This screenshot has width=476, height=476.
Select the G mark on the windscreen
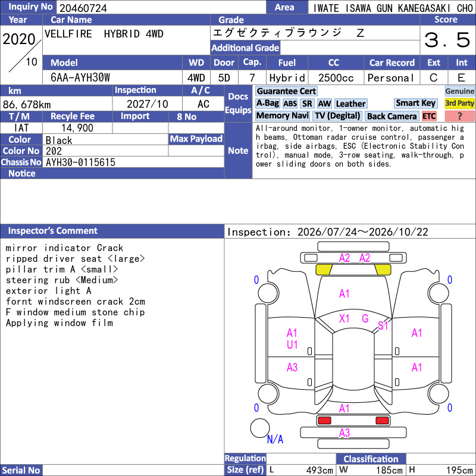365,318
